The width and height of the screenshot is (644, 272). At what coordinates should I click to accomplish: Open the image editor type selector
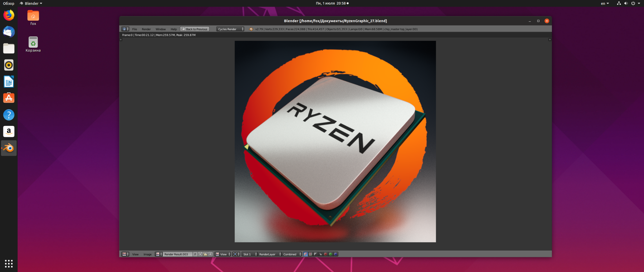(x=125, y=254)
